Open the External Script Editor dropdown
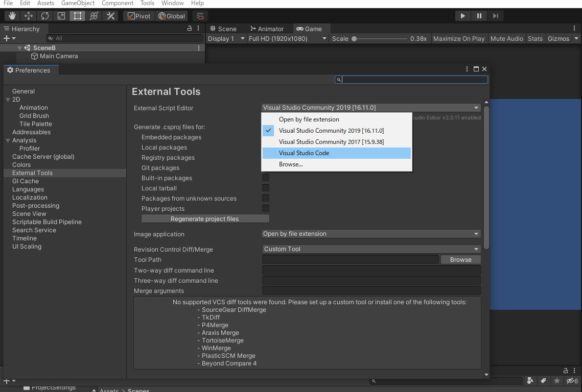The image size is (582, 392). click(x=370, y=108)
